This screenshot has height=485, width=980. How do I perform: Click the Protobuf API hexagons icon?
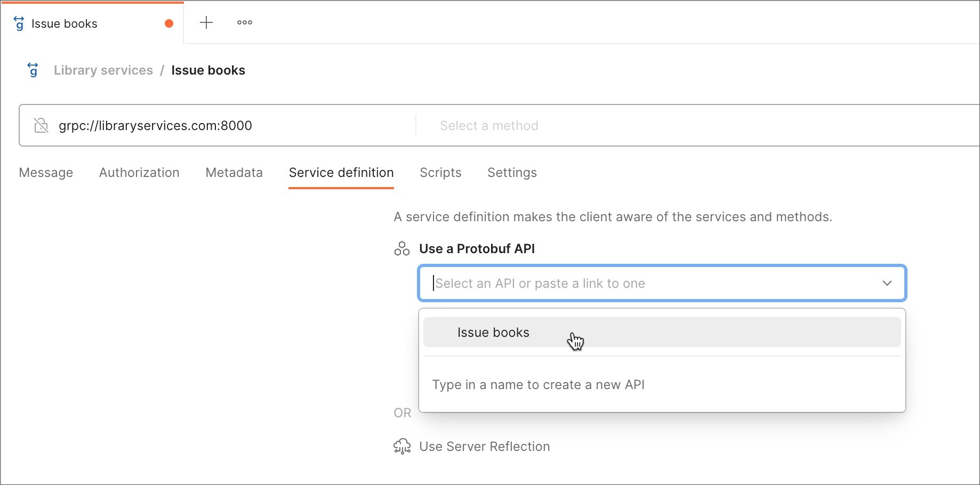pyautogui.click(x=402, y=249)
